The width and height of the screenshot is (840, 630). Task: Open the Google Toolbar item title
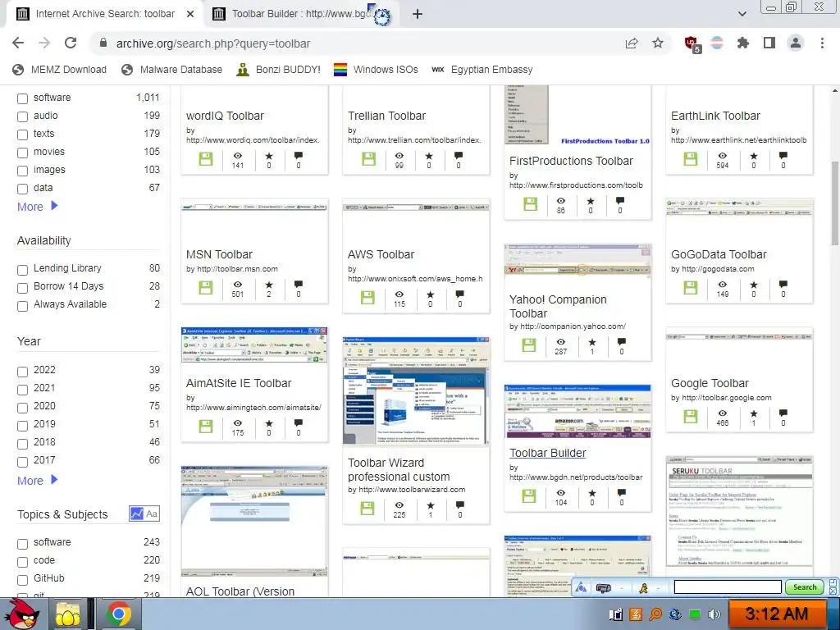coord(710,383)
